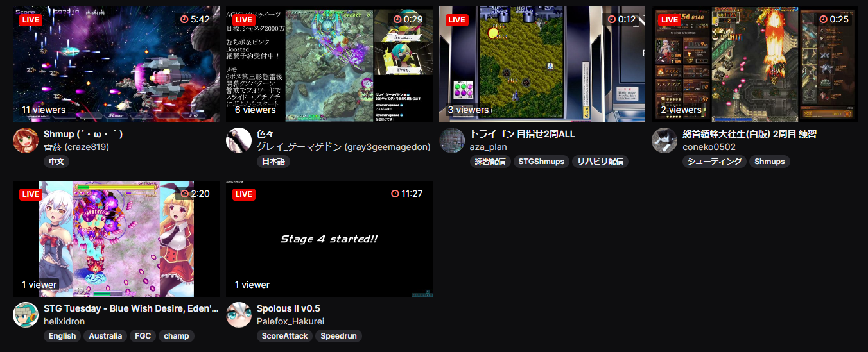Image resolution: width=868 pixels, height=352 pixels.
Task: Select the 'ScoreAttack' tag
Action: click(x=285, y=336)
